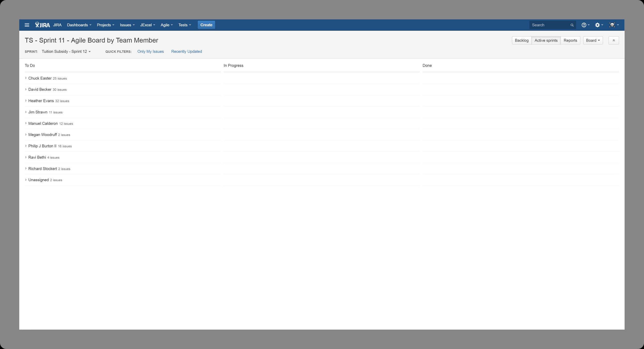Toggle the Only My Issues filter
This screenshot has height=349, width=644.
[150, 51]
